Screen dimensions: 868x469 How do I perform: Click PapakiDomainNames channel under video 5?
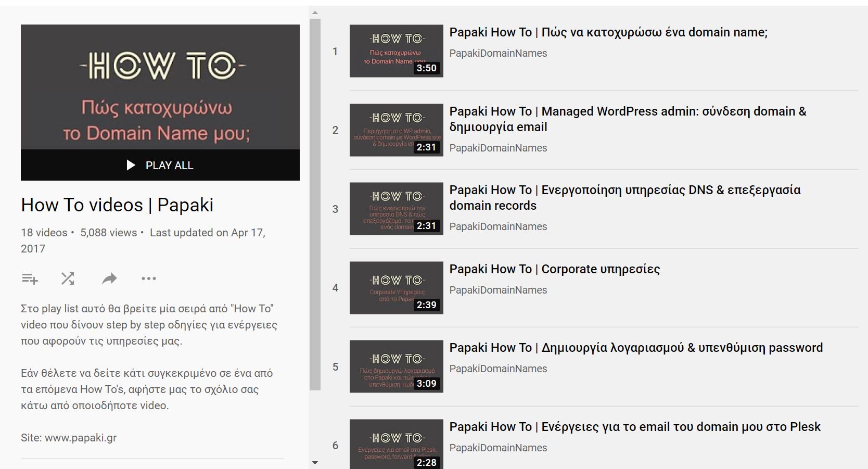point(498,369)
